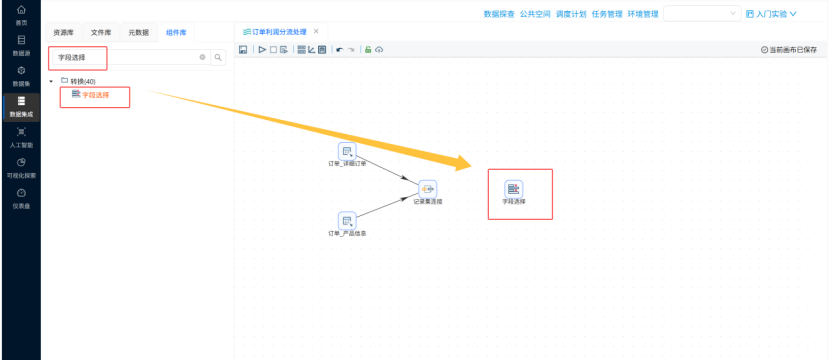Open the 数据探查 link
This screenshot has width=830, height=360.
click(499, 14)
